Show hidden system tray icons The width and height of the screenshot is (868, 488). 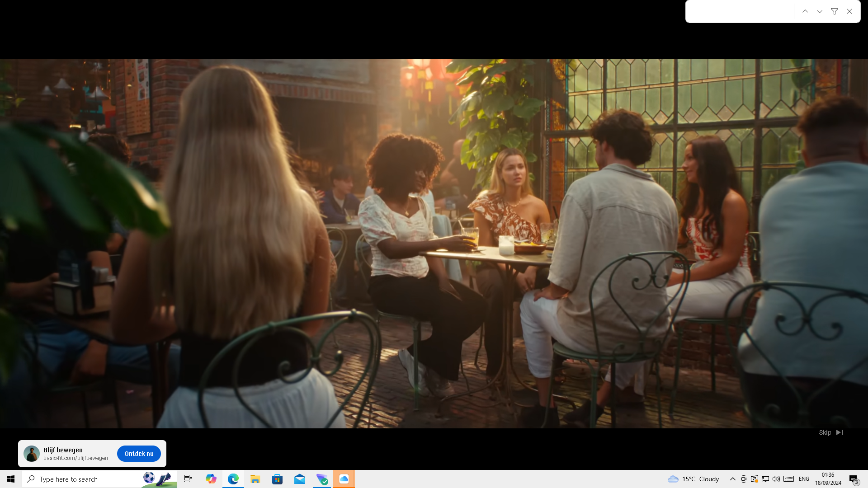(732, 479)
